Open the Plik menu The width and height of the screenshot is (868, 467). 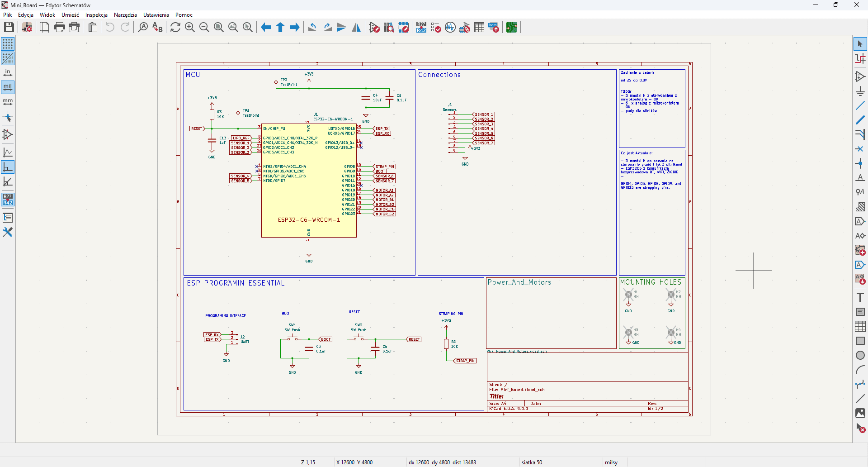tap(8, 15)
